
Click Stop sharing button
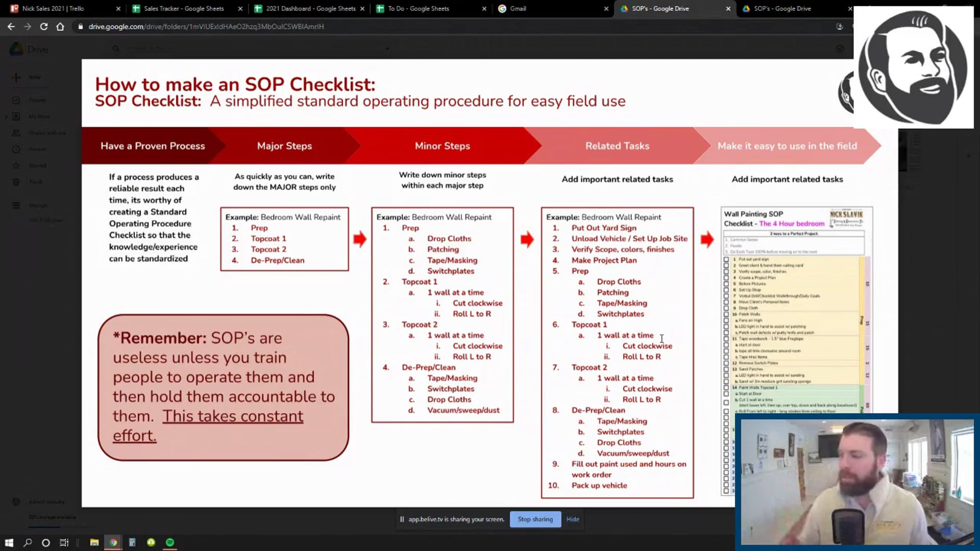click(535, 519)
